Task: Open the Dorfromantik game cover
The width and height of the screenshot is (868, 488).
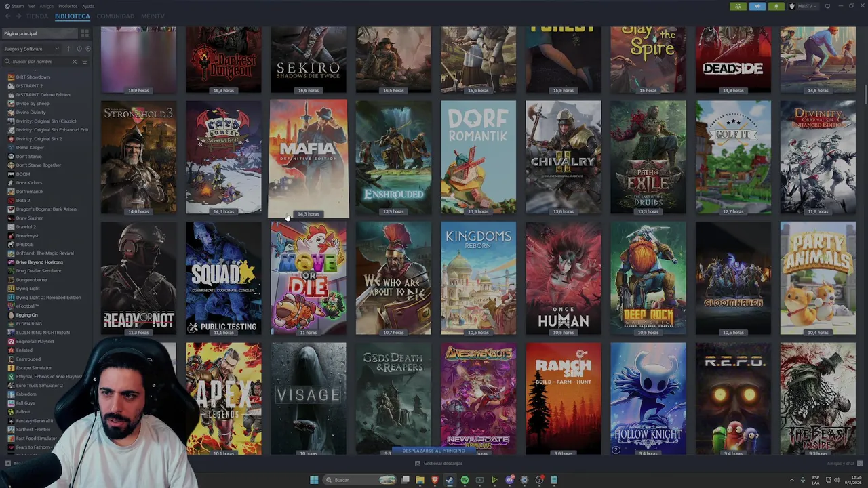Action: (478, 157)
